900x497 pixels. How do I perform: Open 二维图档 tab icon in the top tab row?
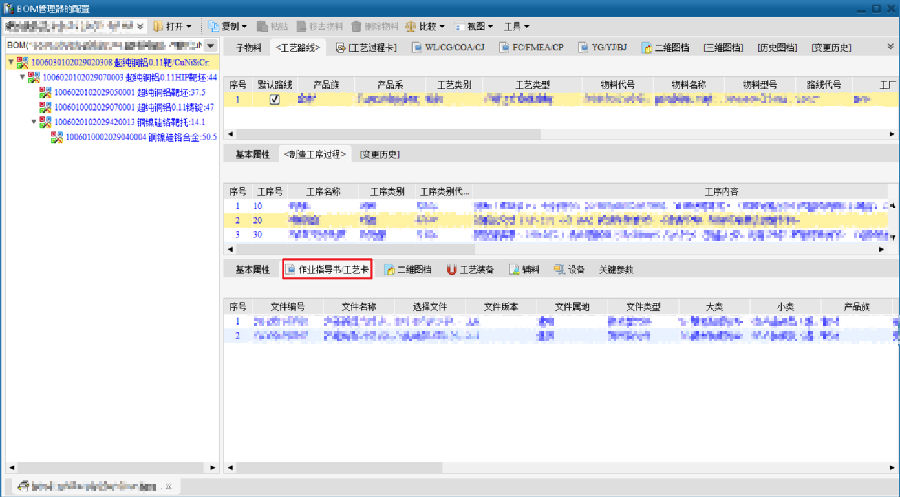click(647, 48)
